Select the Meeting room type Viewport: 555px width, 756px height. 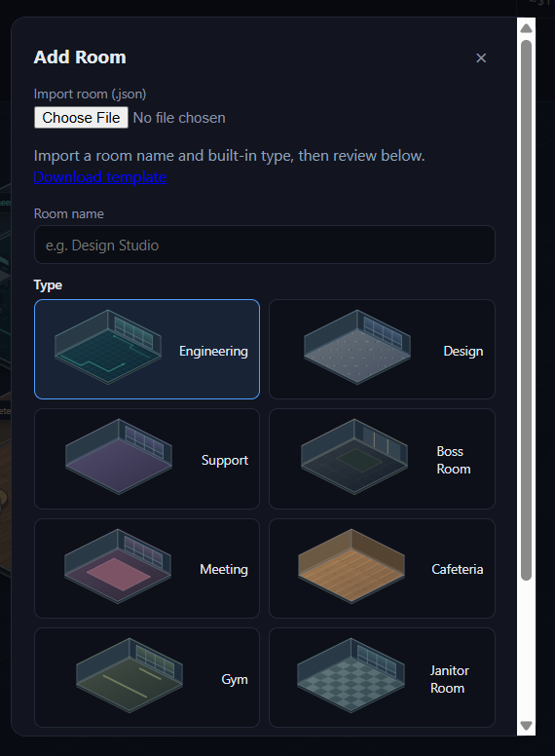point(147,568)
